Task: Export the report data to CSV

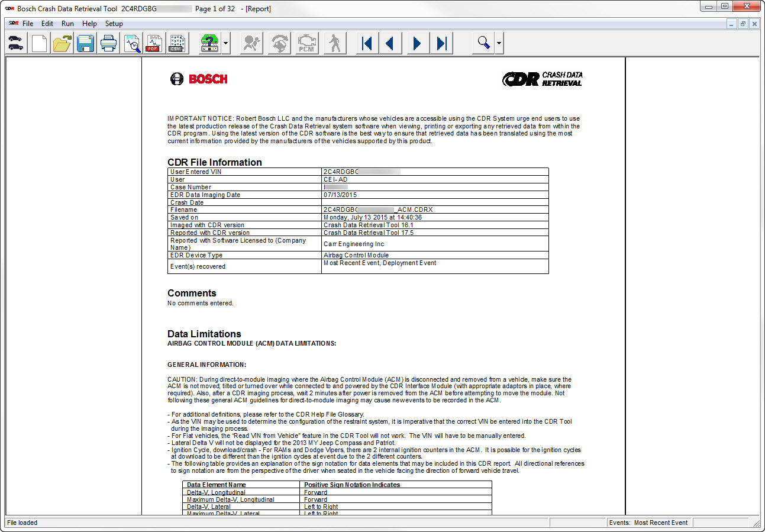Action: tap(177, 43)
